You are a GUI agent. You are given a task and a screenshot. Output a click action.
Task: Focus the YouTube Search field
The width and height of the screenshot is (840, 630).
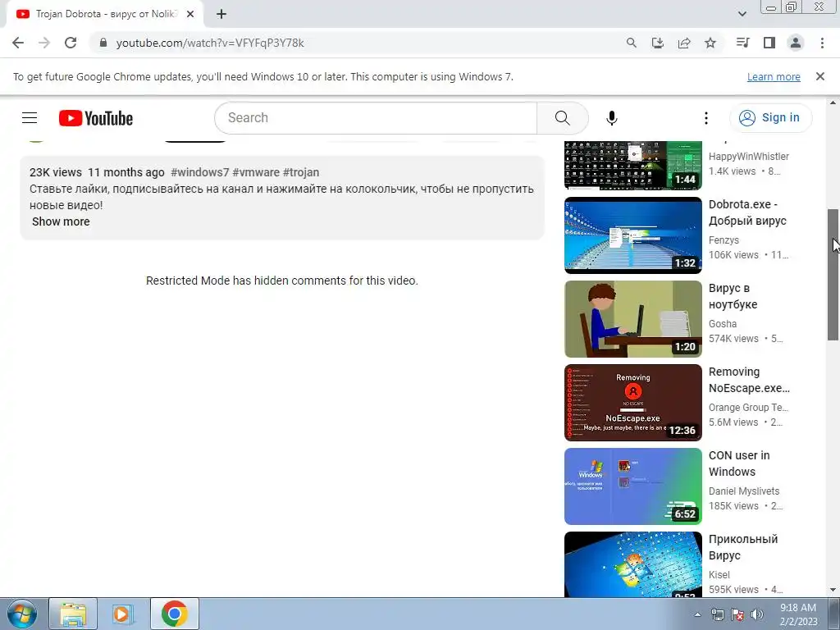pyautogui.click(x=375, y=118)
